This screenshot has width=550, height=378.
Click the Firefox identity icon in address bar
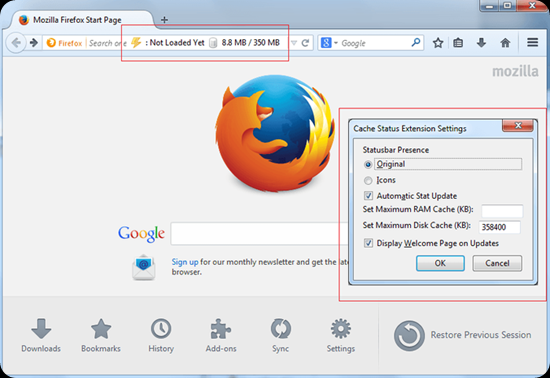(x=51, y=43)
